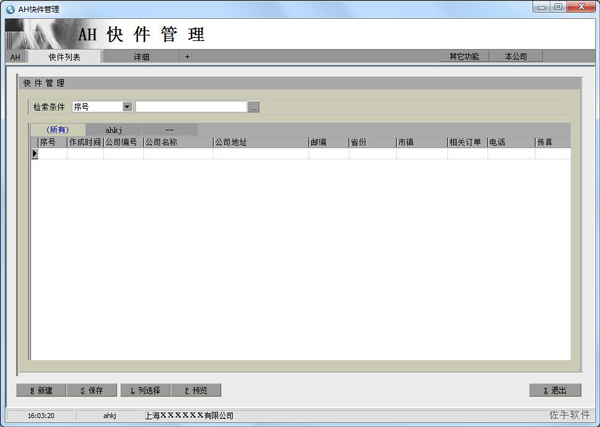The image size is (600, 427).
Task: Click the row selector arrow indicator
Action: pyautogui.click(x=34, y=153)
